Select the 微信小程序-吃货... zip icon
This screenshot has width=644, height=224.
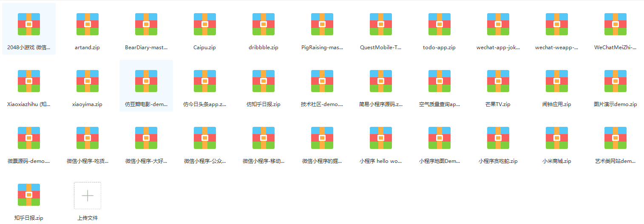click(x=88, y=137)
